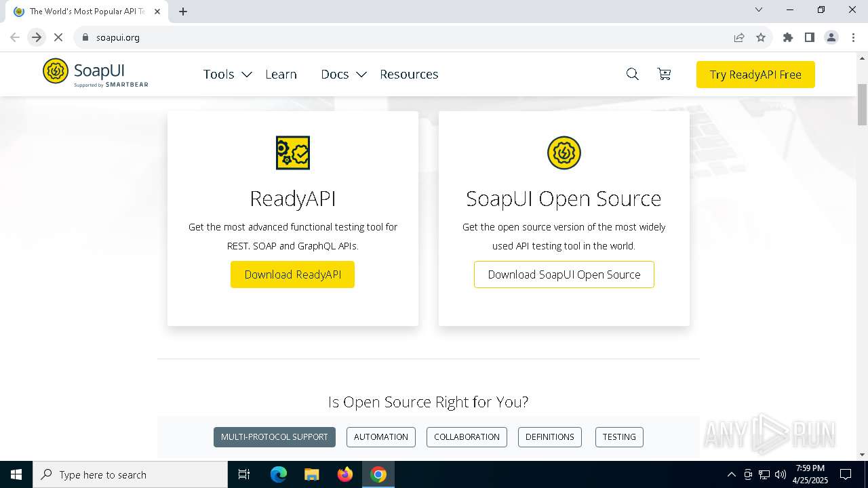Click Try ReadyAPI Free button
The width and height of the screenshot is (868, 488).
(755, 75)
